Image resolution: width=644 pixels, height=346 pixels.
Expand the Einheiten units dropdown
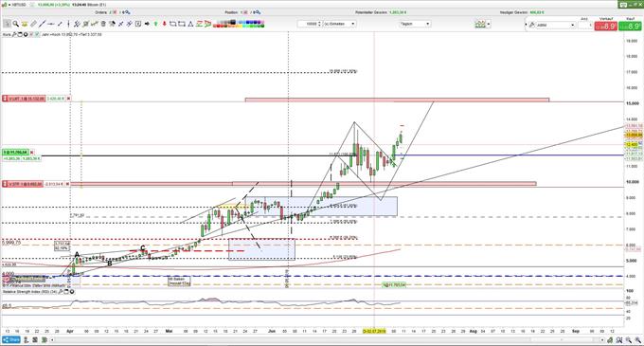click(339, 24)
